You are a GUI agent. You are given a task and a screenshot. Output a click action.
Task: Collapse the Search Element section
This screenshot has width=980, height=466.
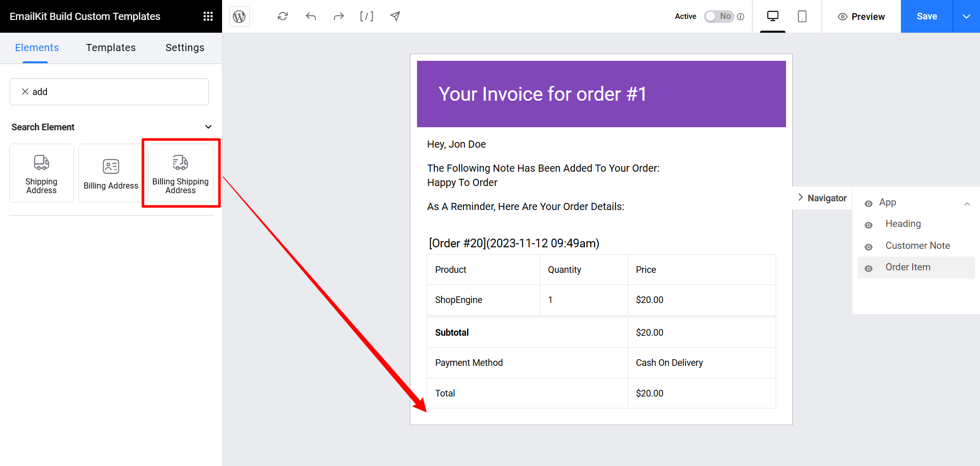pyautogui.click(x=208, y=127)
